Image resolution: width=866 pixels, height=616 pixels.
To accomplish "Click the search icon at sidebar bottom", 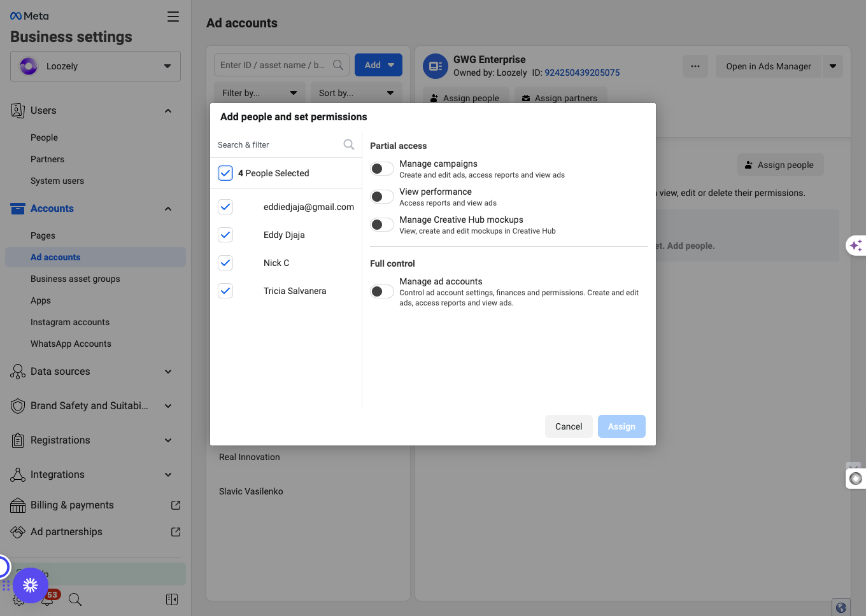I will 75,599.
